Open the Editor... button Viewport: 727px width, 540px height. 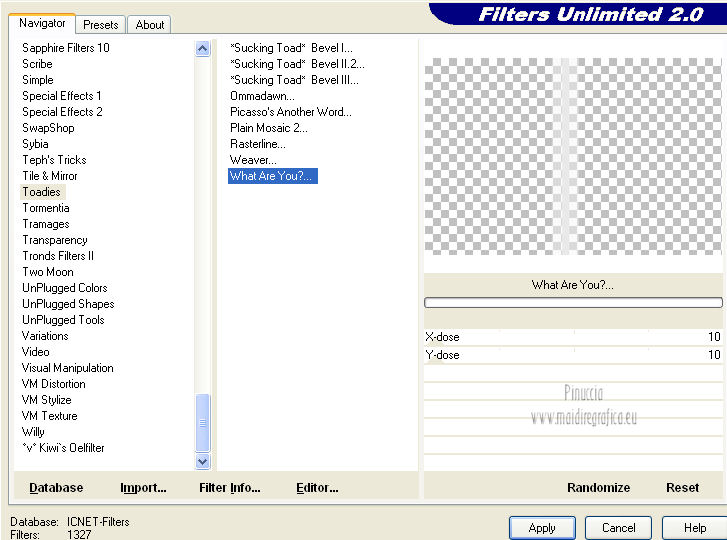(x=317, y=488)
